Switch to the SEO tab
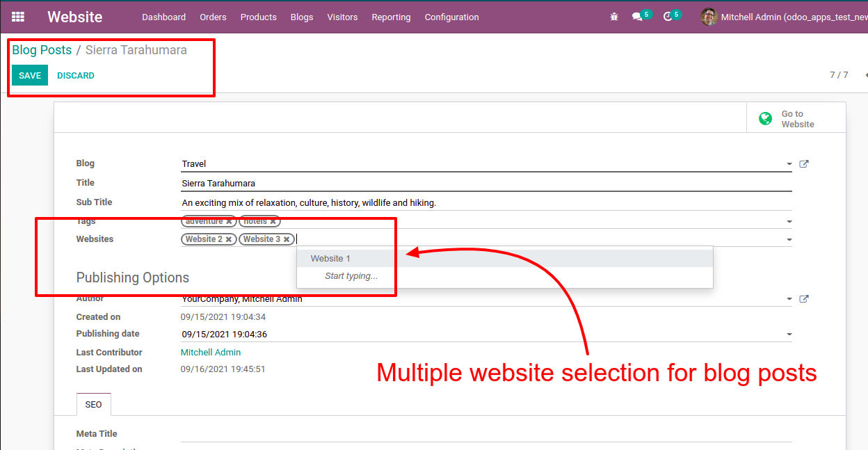Viewport: 868px width, 450px height. [93, 404]
